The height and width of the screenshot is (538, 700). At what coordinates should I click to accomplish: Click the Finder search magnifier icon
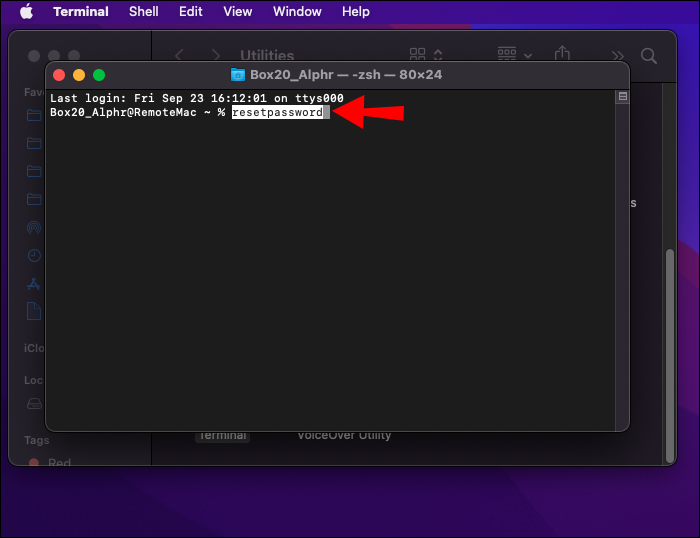click(648, 56)
